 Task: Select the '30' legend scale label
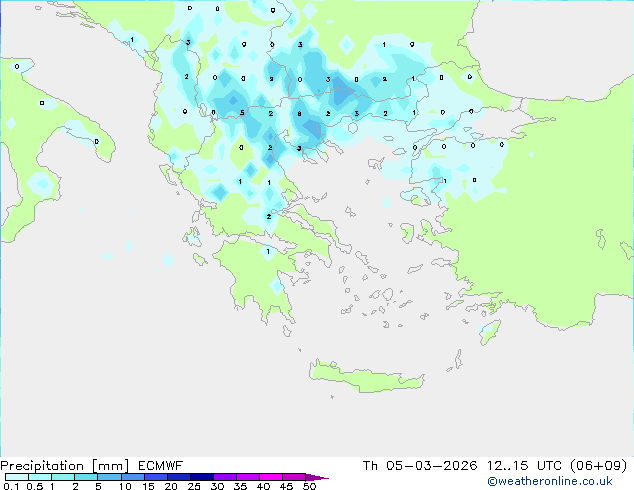(217, 486)
